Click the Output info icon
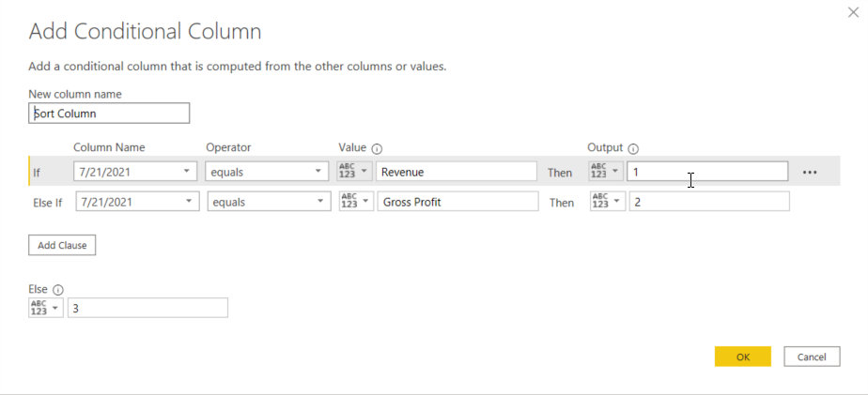868x395 pixels. pyautogui.click(x=633, y=148)
